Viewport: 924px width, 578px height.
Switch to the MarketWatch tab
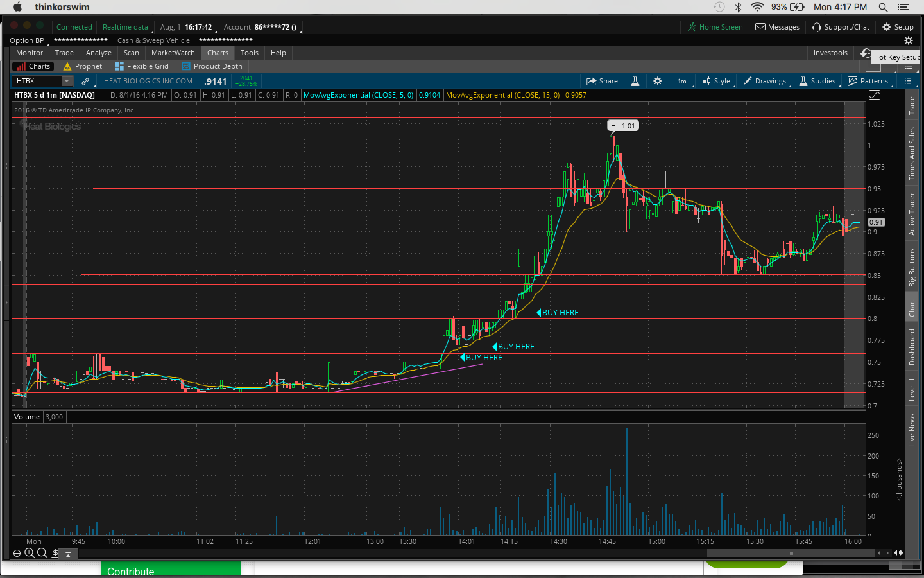pyautogui.click(x=173, y=53)
